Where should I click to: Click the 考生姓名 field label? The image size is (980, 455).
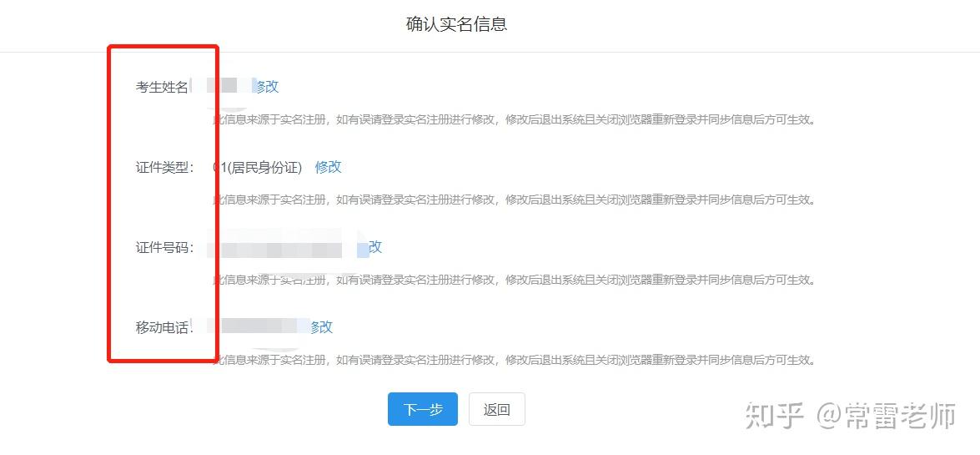(x=163, y=87)
